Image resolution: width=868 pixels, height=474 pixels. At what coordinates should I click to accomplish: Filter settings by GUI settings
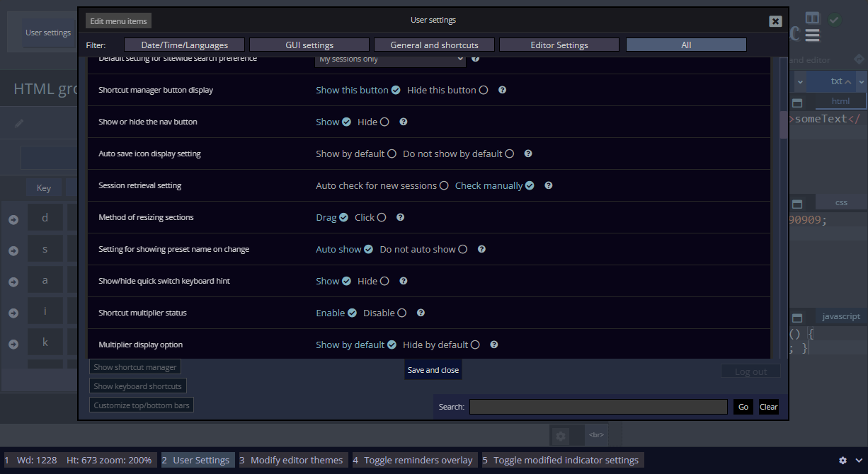[x=309, y=45]
